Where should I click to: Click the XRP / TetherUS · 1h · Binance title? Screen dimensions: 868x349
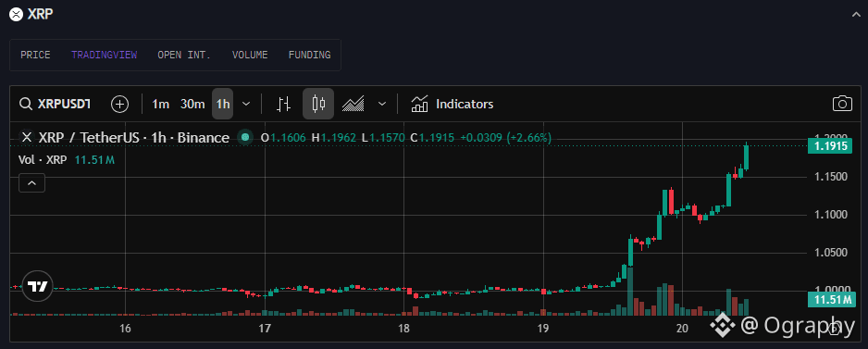tap(134, 137)
